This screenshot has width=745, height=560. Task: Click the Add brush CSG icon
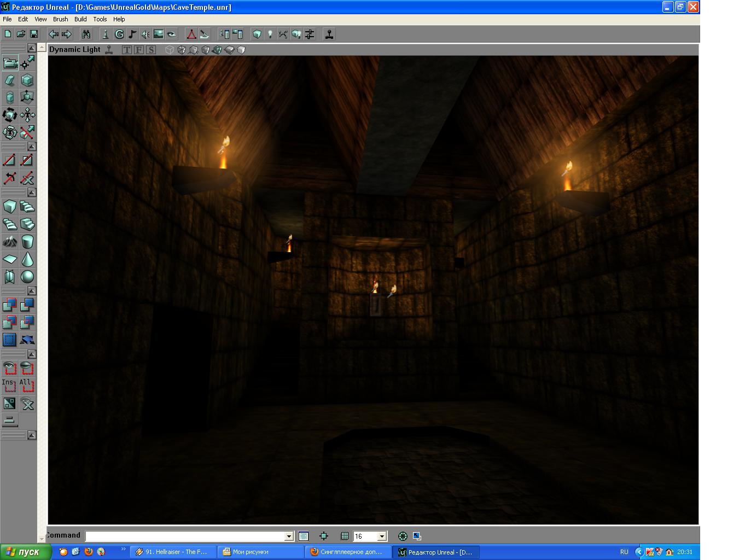click(x=10, y=305)
